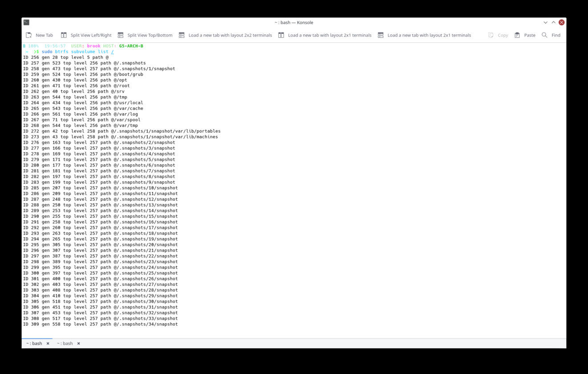Viewport: 588px width, 374px height.
Task: Click the Find text label
Action: coord(556,35)
